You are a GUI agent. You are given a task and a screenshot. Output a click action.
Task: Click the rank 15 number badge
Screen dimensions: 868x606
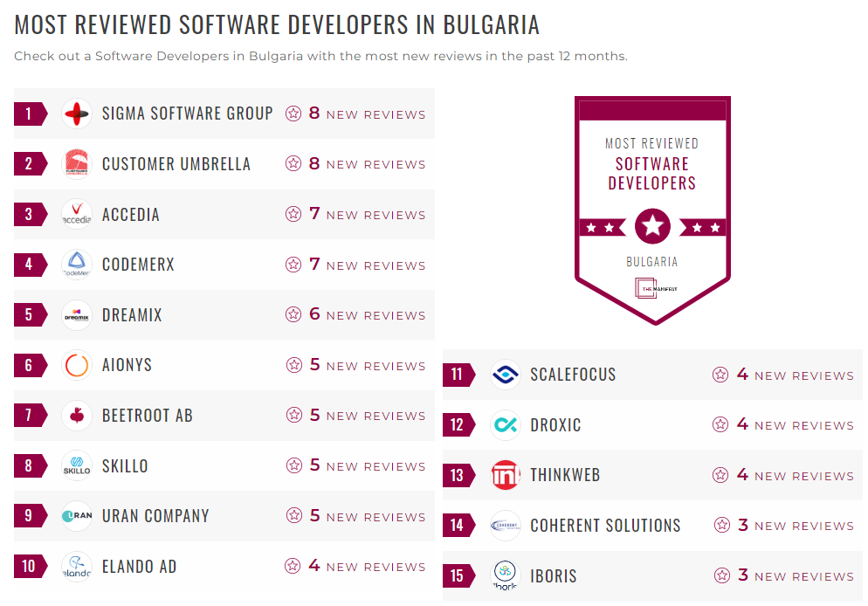tap(459, 575)
